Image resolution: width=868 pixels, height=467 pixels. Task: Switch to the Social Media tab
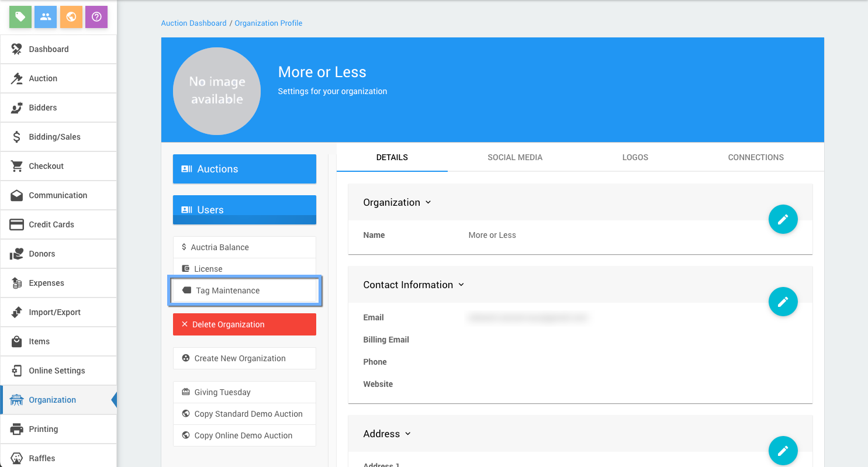click(515, 157)
